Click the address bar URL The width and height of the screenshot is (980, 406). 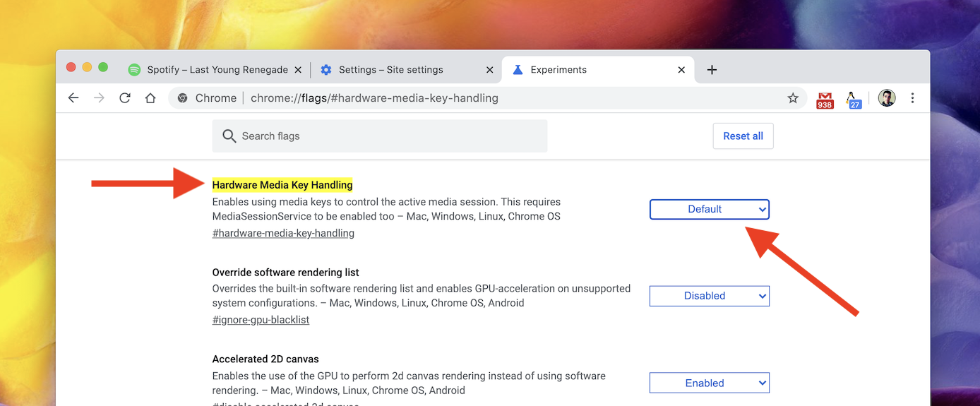point(374,98)
